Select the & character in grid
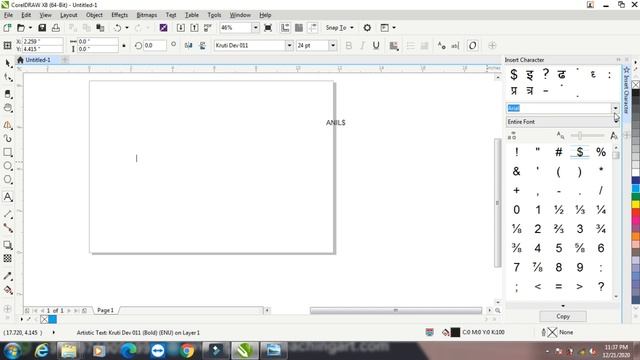Viewport: 640px width, 360px height. (516, 171)
